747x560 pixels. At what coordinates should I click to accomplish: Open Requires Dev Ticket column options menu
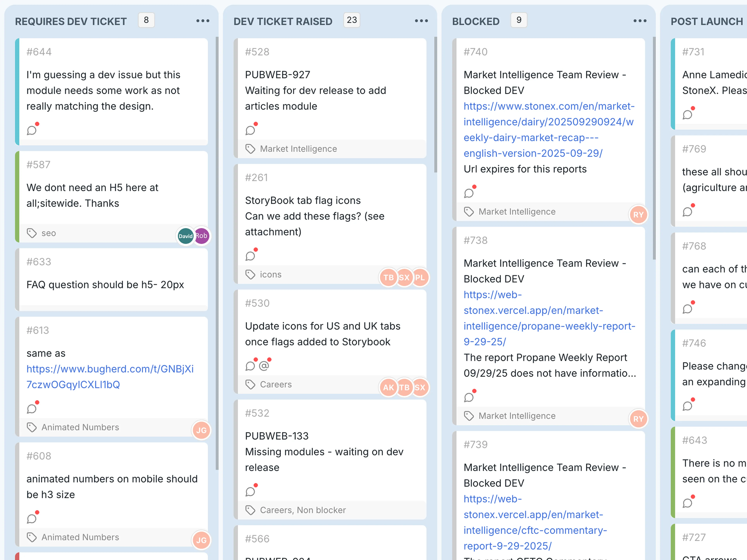(x=203, y=21)
